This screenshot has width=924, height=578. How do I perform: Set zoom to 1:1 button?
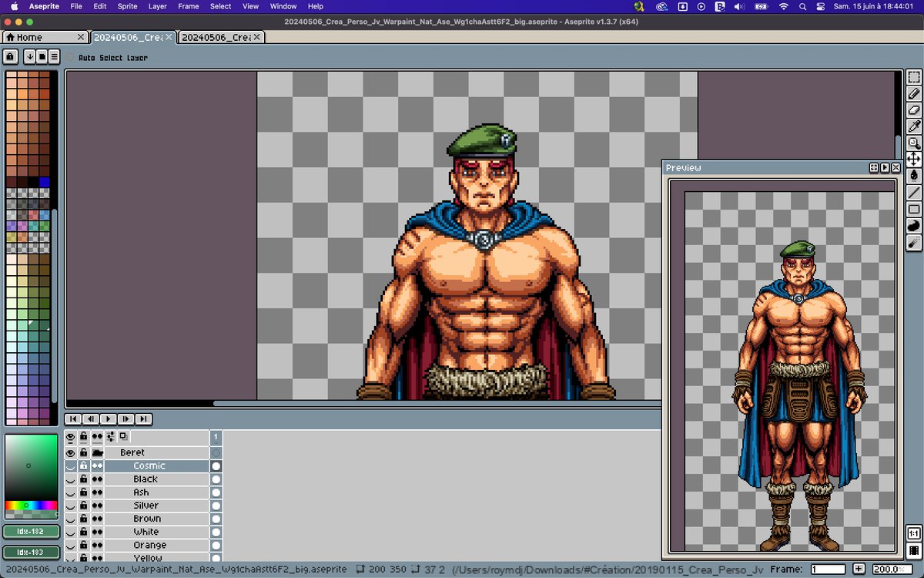pyautogui.click(x=913, y=533)
